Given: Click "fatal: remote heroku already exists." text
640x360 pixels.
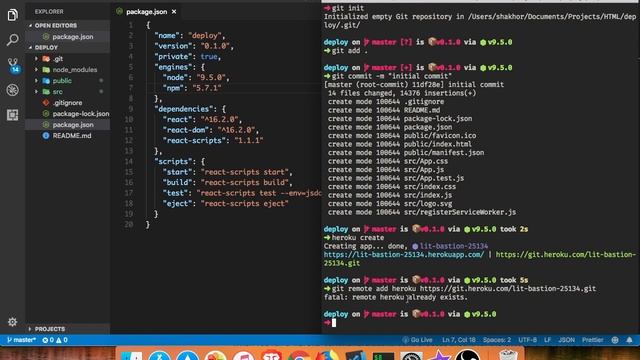Looking at the screenshot, I should (x=396, y=297).
